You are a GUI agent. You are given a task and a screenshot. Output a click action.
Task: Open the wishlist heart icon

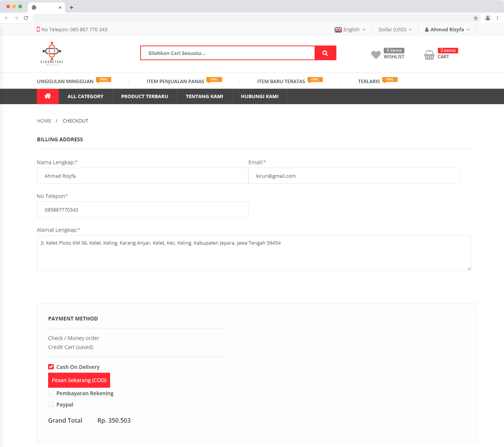[376, 54]
